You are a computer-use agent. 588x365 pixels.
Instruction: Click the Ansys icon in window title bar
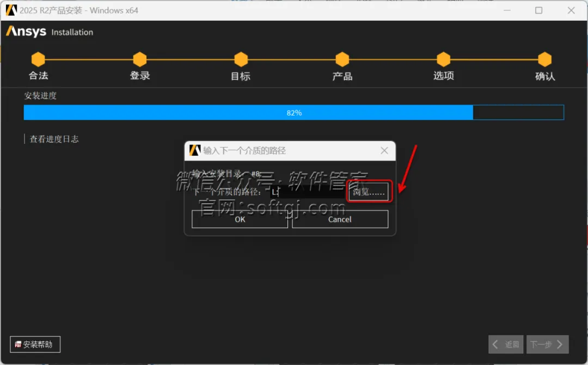point(11,10)
